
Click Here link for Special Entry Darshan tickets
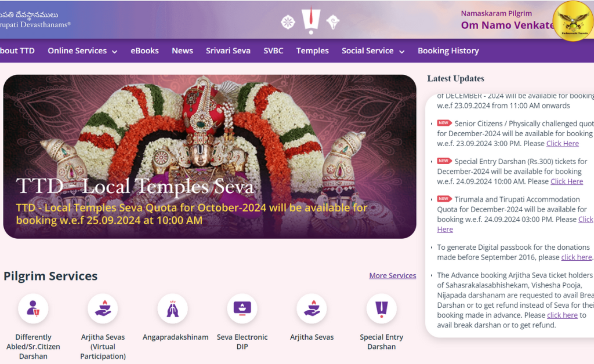coord(567,181)
